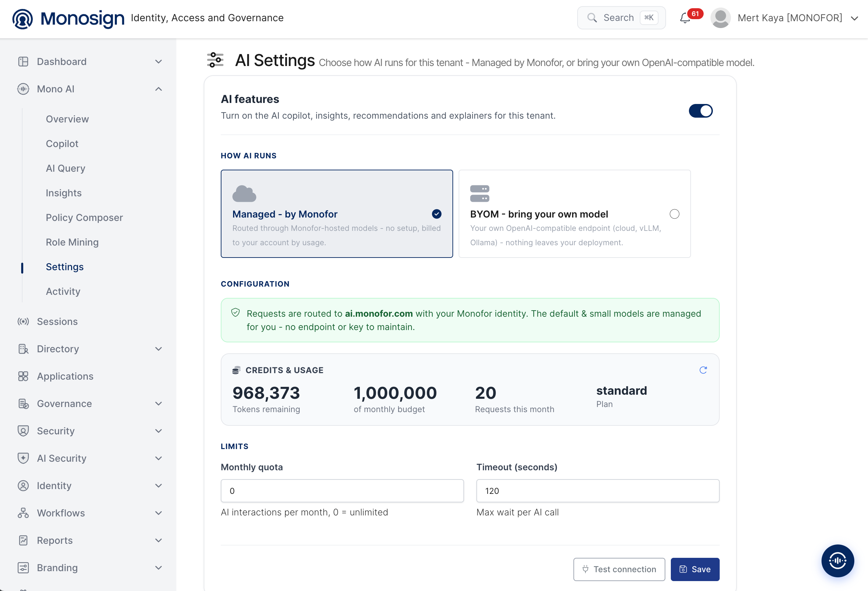Click the Dashboard sidebar icon
This screenshot has width=868, height=591.
click(23, 62)
